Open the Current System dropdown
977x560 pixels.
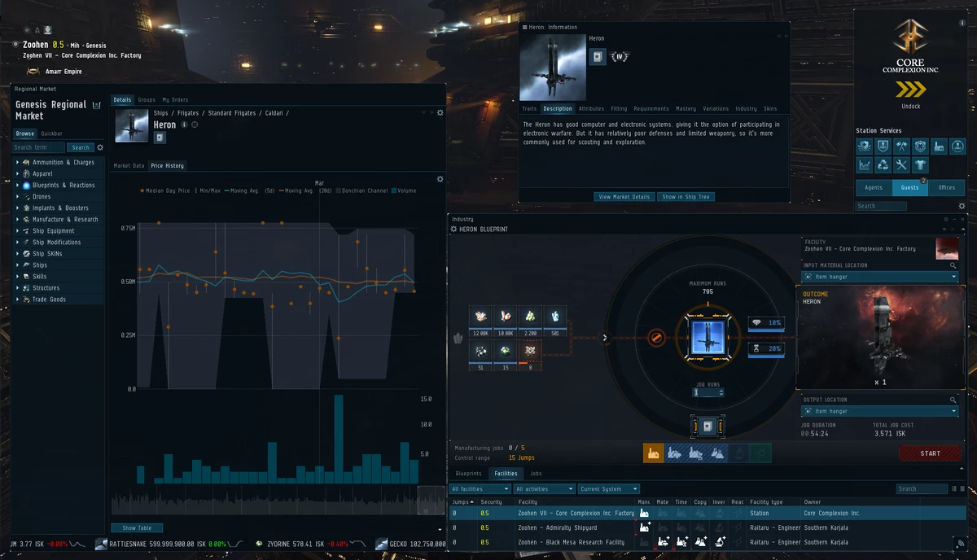pyautogui.click(x=606, y=488)
